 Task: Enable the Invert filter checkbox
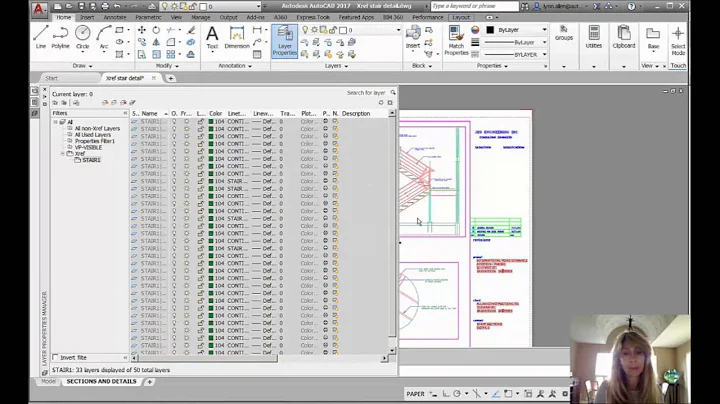[x=56, y=357]
